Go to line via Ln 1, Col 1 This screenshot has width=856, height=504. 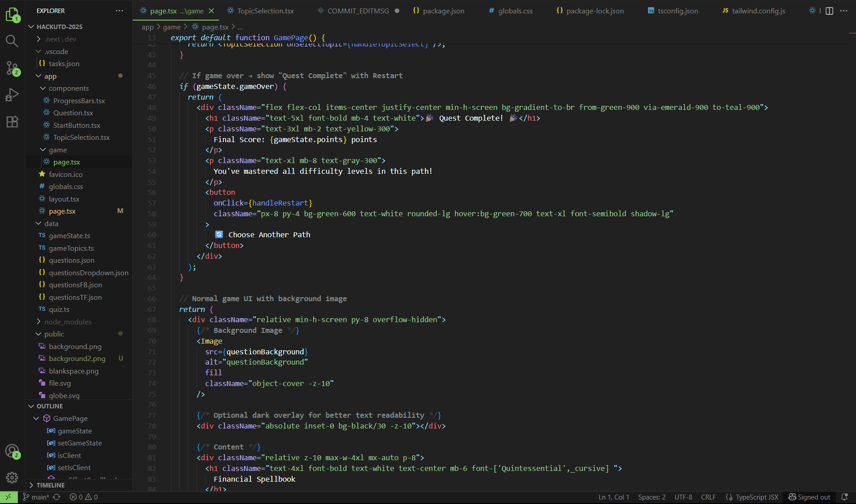coord(613,497)
